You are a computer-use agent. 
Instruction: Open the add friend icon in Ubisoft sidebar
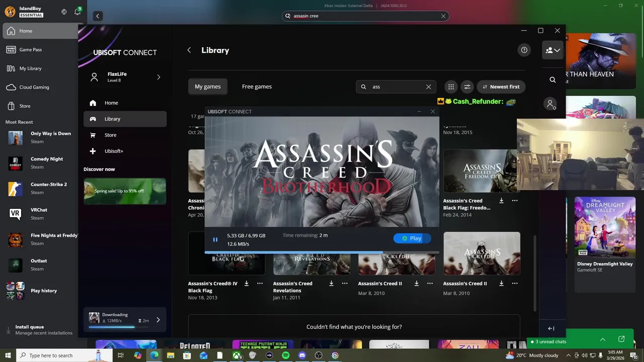551,104
